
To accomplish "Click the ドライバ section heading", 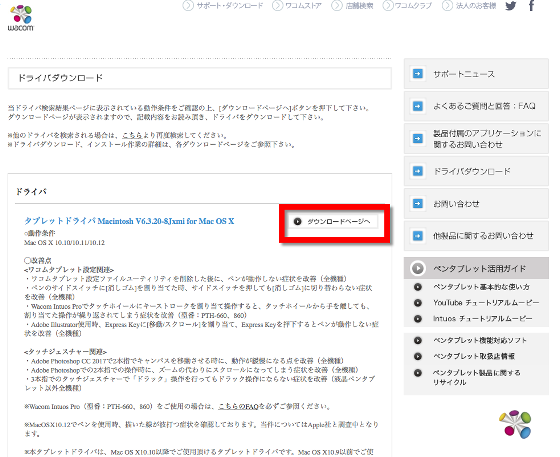I will [31, 192].
